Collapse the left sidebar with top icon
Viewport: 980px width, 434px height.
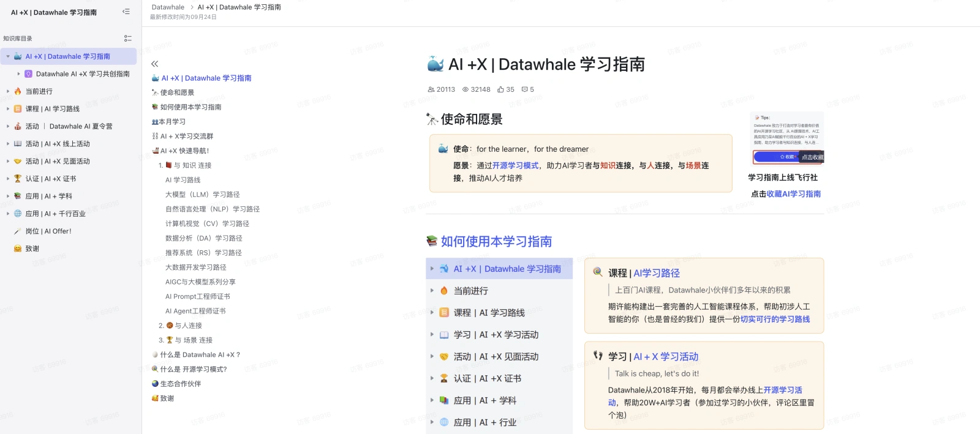point(126,12)
